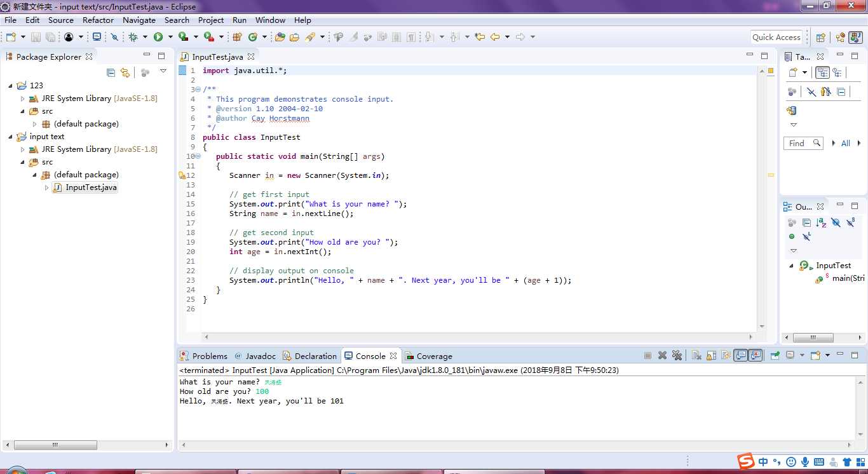Click the profile user icon in toolbar

(69, 37)
